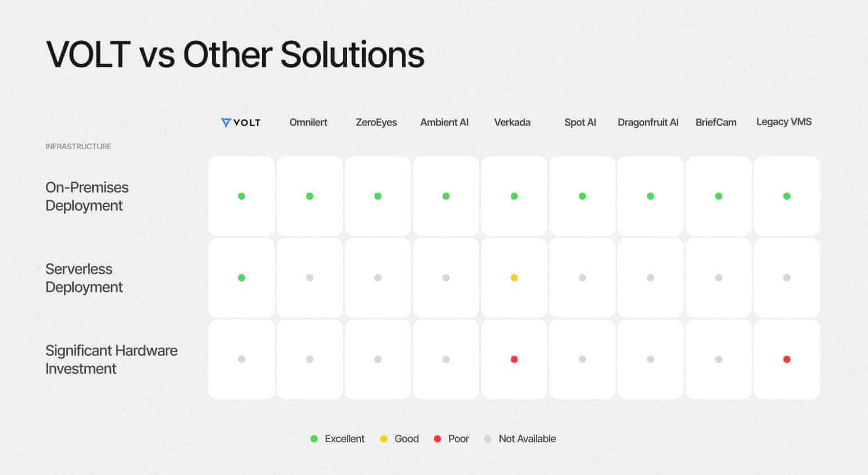This screenshot has height=475, width=868.
Task: Click the VOLT logo in header
Action: click(241, 122)
